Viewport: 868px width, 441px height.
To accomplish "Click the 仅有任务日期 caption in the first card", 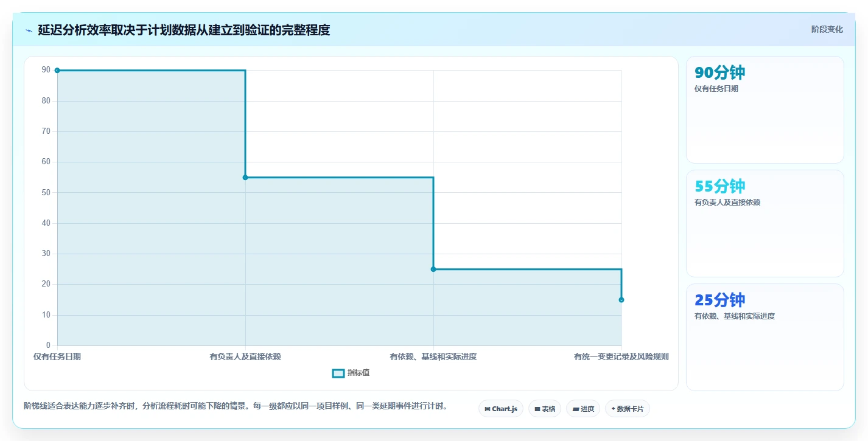I will 716,89.
